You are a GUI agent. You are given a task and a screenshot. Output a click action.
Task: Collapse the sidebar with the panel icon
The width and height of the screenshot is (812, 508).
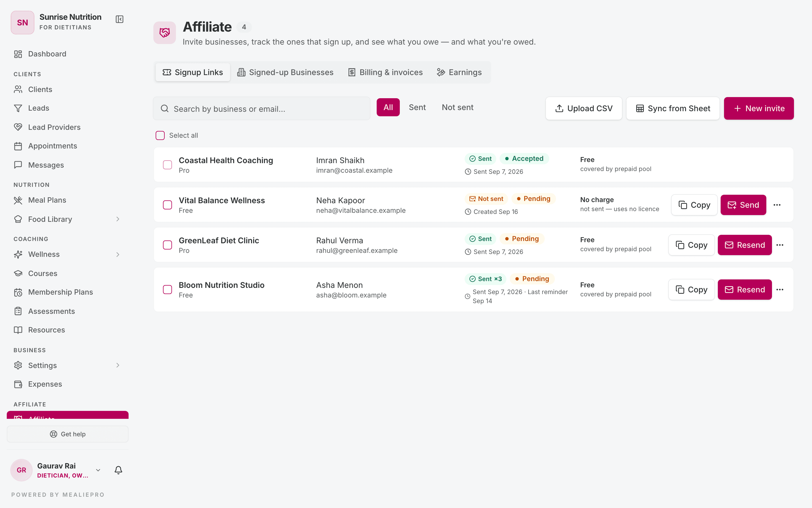pyautogui.click(x=120, y=19)
